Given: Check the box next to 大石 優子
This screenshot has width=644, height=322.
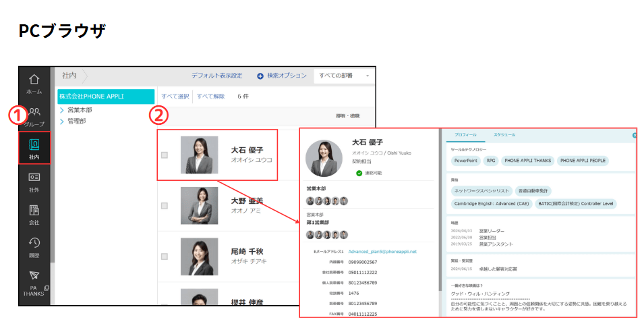Looking at the screenshot, I should [x=165, y=155].
